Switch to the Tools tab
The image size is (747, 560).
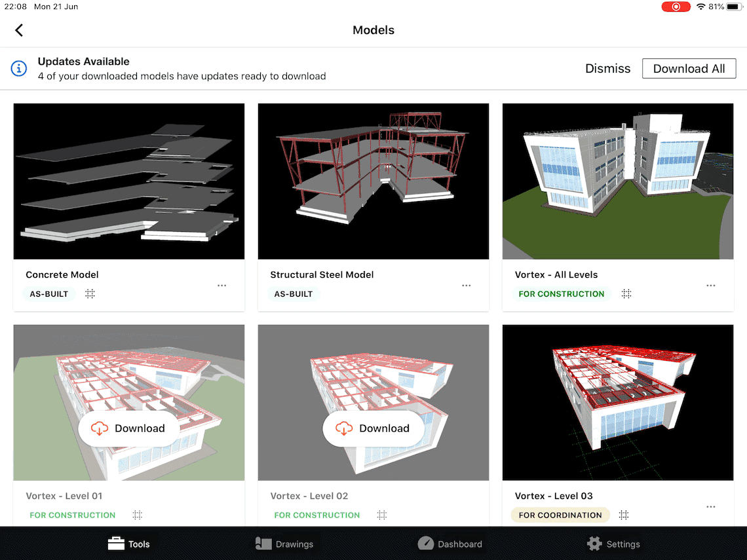click(x=128, y=544)
